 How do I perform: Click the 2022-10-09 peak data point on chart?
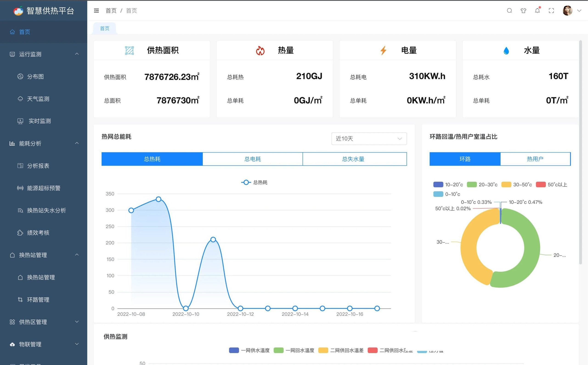point(158,199)
